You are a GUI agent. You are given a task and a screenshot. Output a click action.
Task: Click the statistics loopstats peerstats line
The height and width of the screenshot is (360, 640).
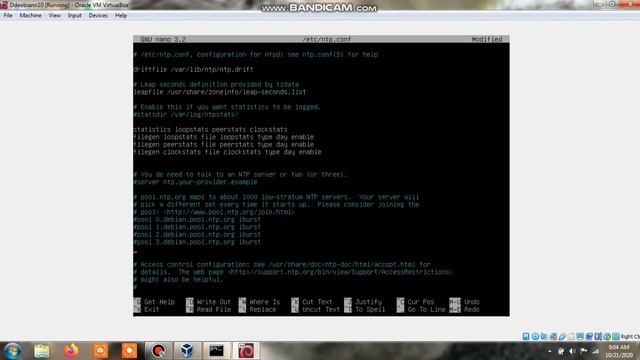210,129
